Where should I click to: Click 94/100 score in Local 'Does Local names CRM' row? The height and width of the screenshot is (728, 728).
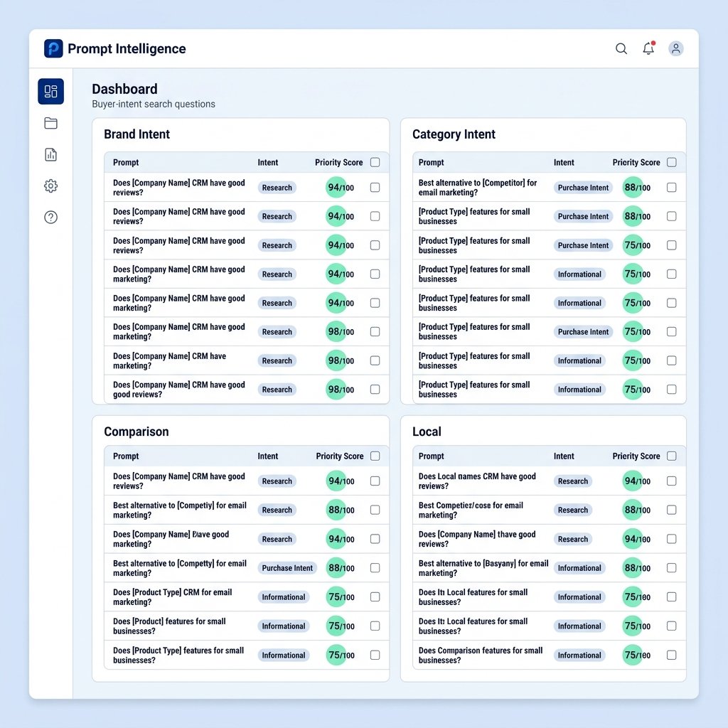click(x=637, y=481)
